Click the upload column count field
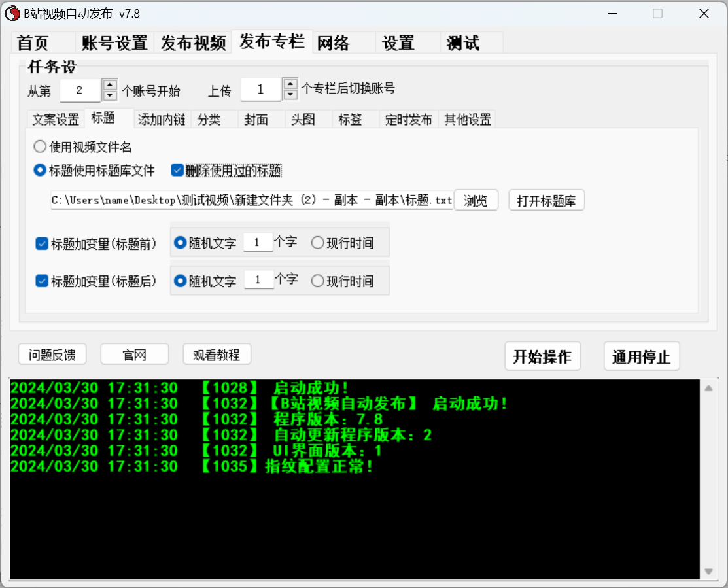Viewport: 728px width, 588px height. 261,89
